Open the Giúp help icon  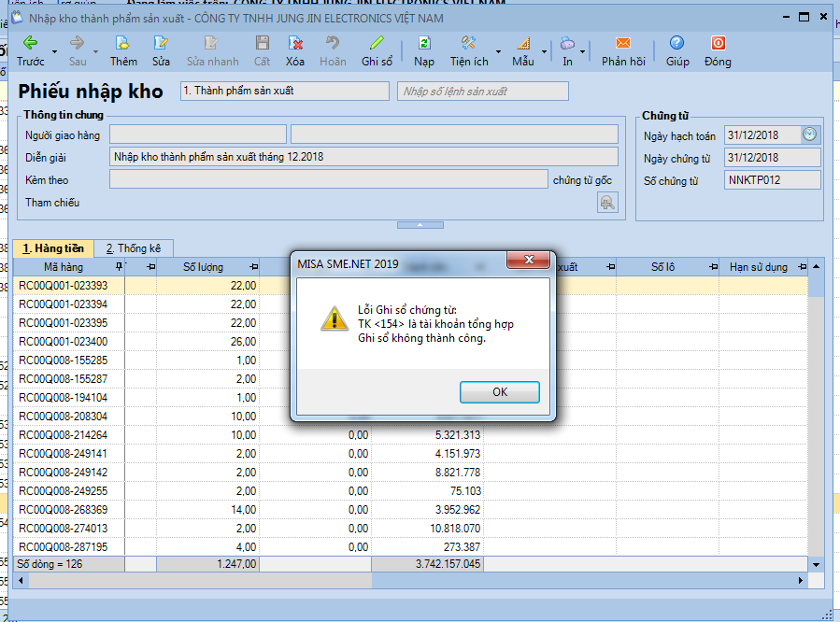[677, 44]
